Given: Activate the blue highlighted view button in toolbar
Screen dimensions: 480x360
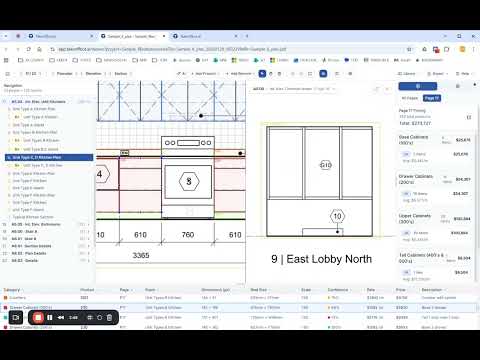Looking at the screenshot, I should pos(323,74).
